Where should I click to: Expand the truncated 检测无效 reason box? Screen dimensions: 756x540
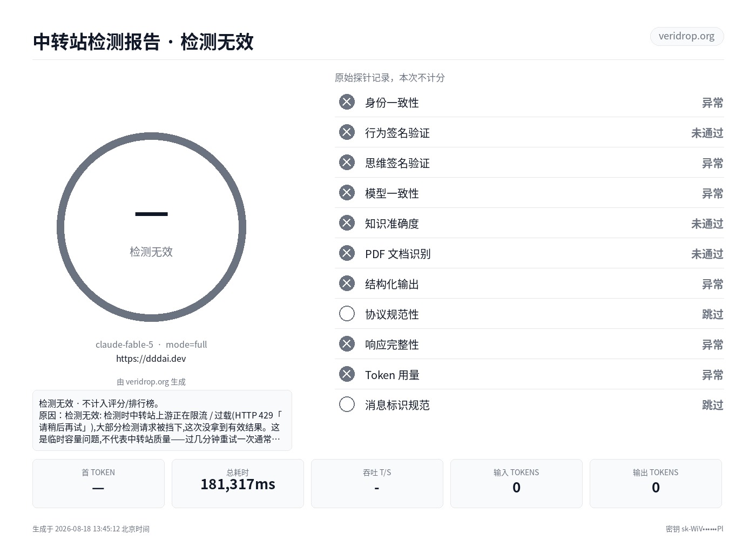[x=162, y=421]
